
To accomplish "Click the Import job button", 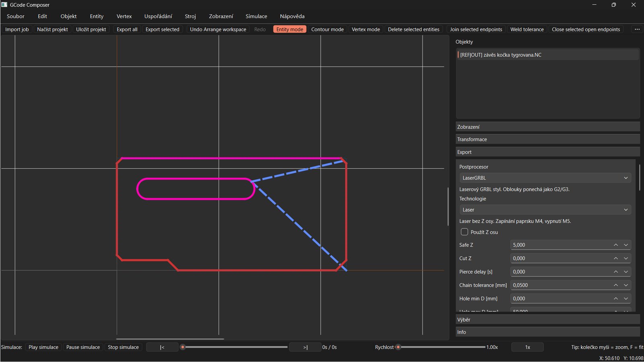I will [17, 29].
